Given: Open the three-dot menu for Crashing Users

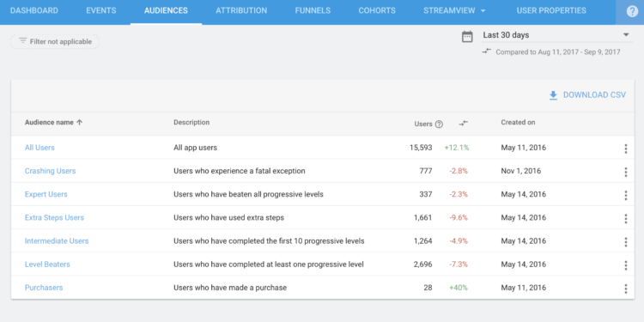Looking at the screenshot, I should coord(625,172).
